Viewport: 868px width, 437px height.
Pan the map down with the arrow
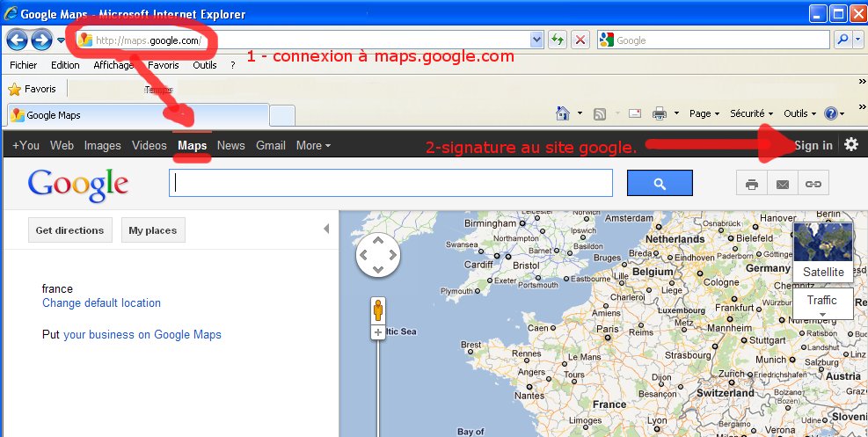tap(378, 269)
